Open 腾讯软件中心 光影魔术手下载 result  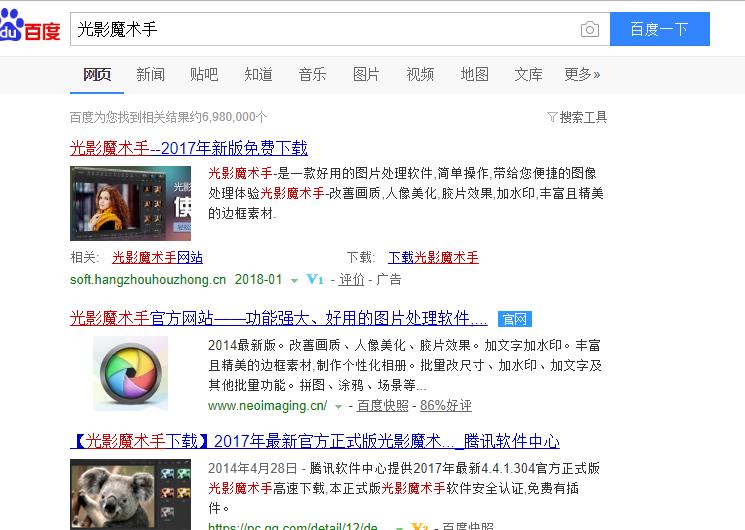[315, 442]
